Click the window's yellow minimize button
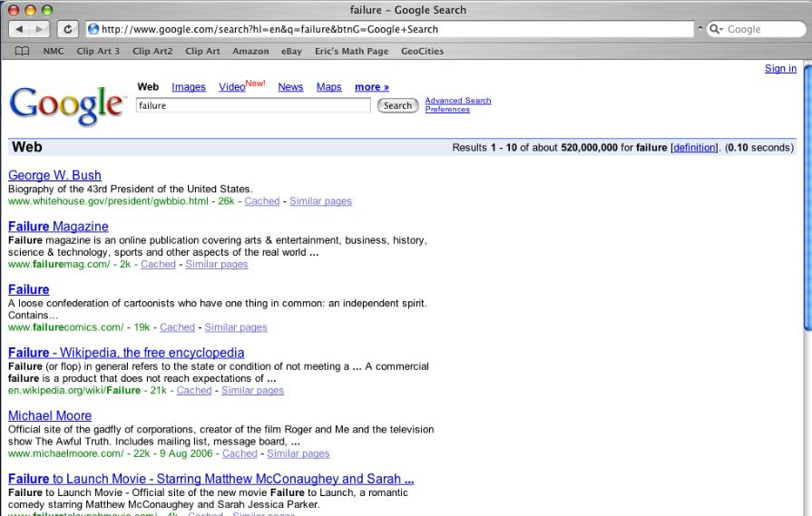 point(31,10)
